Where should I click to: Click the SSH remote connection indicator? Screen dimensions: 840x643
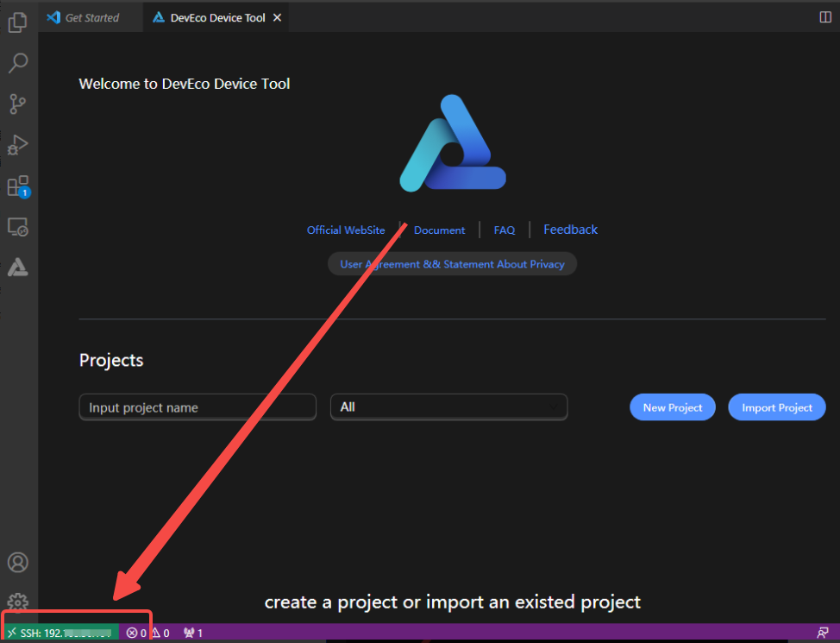(x=60, y=633)
